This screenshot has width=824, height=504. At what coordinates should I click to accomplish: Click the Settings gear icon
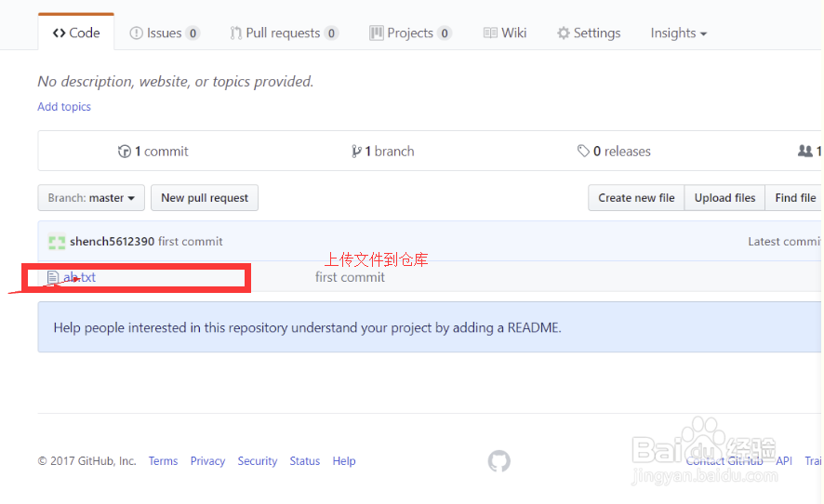pos(564,33)
